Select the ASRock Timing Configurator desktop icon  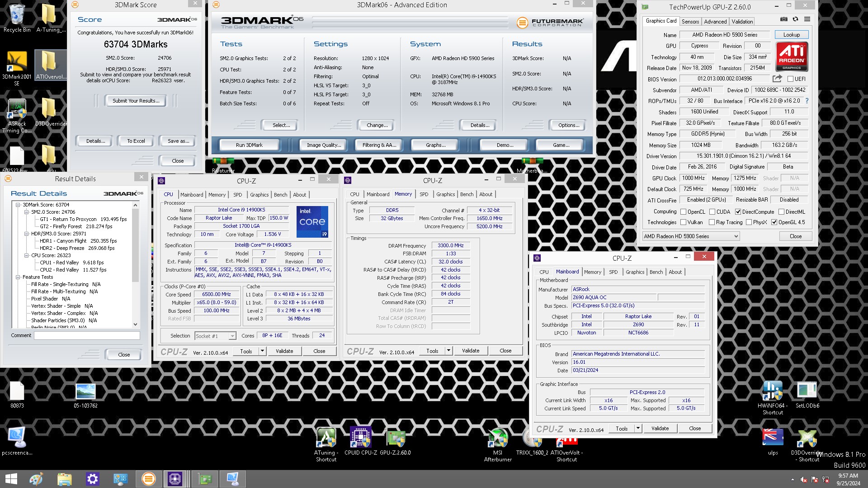(17, 116)
